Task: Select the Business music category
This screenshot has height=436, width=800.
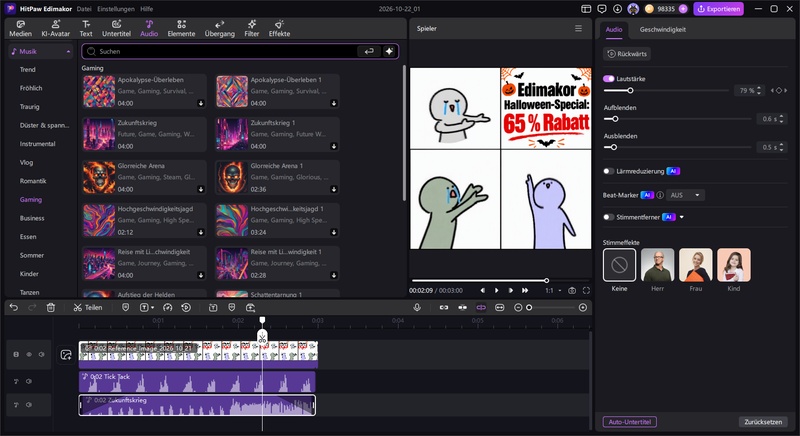Action: click(32, 218)
